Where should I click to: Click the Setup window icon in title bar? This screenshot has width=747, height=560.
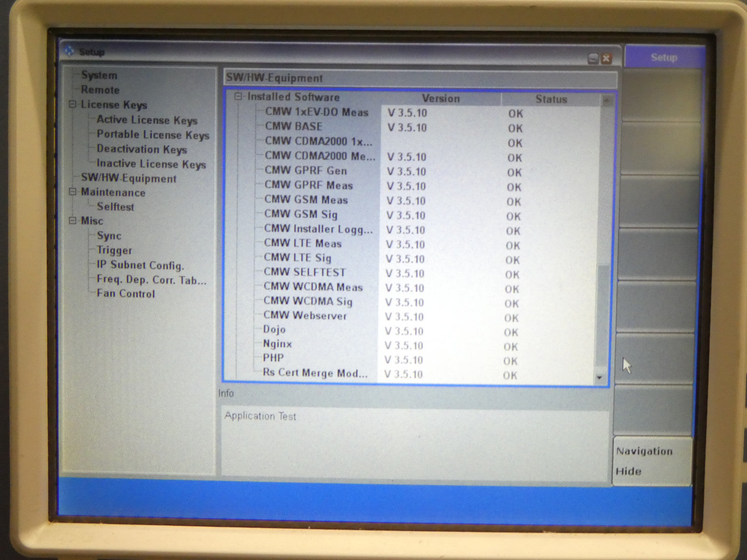click(x=69, y=51)
